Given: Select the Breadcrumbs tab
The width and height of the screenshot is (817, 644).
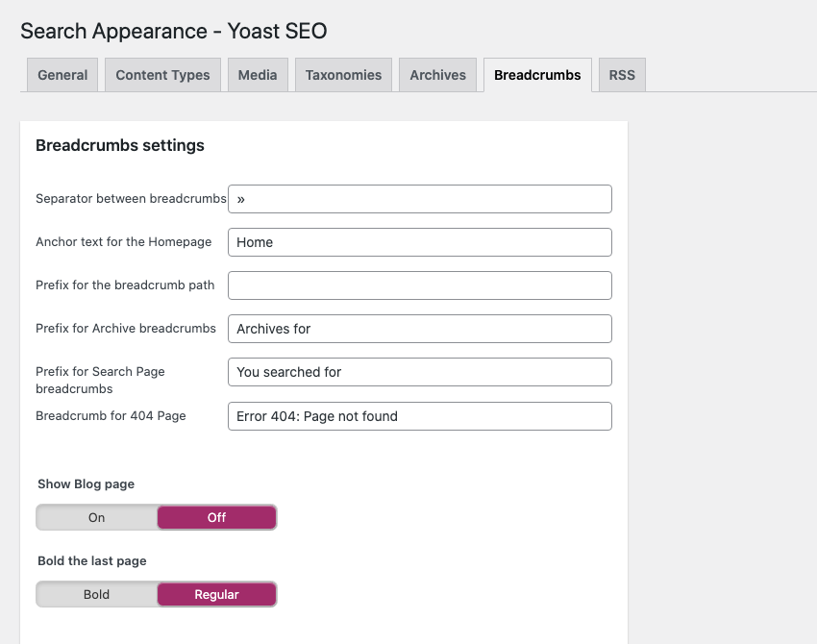Looking at the screenshot, I should [x=537, y=75].
